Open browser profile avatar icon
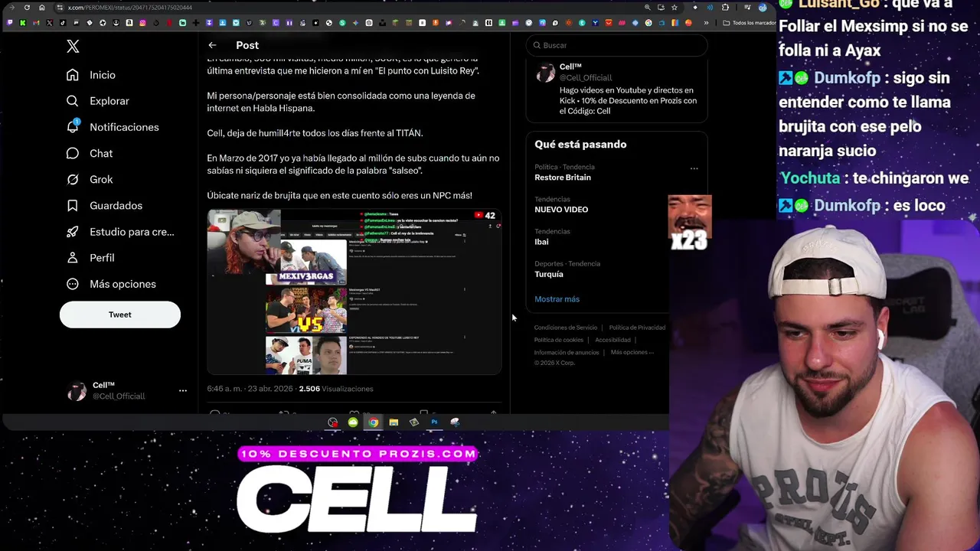The width and height of the screenshot is (980, 551). pos(763,8)
